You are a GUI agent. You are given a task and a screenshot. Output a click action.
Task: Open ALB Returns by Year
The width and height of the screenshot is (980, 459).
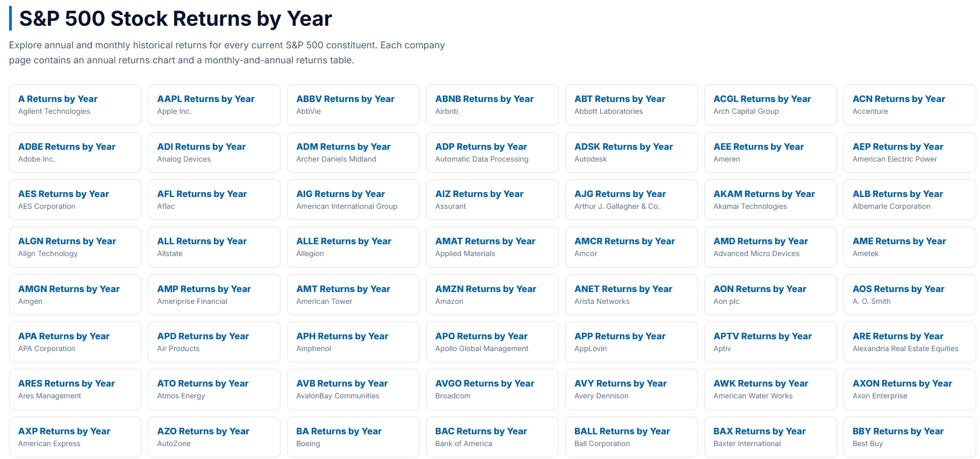coord(910,200)
